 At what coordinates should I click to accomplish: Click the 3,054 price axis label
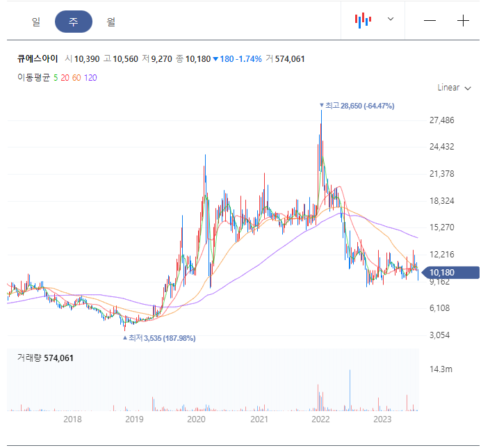[x=439, y=335]
